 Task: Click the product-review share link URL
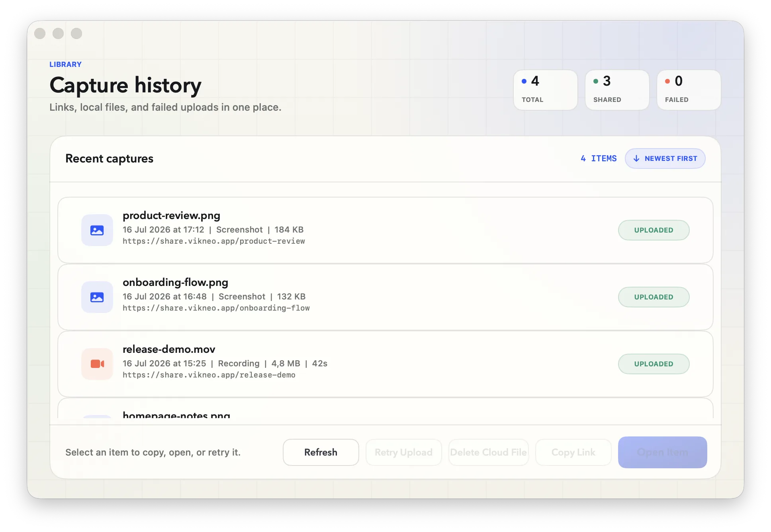214,241
